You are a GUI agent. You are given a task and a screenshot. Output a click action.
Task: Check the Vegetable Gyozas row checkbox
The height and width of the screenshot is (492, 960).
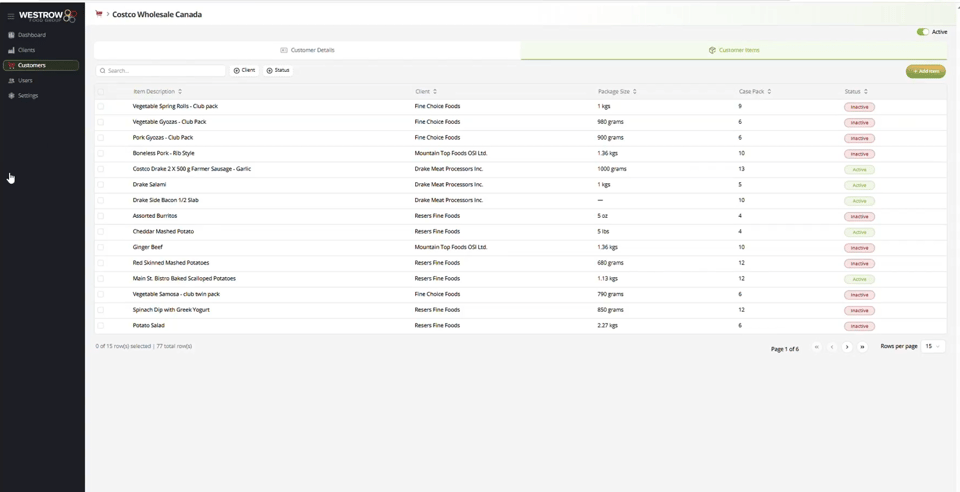[x=100, y=122]
